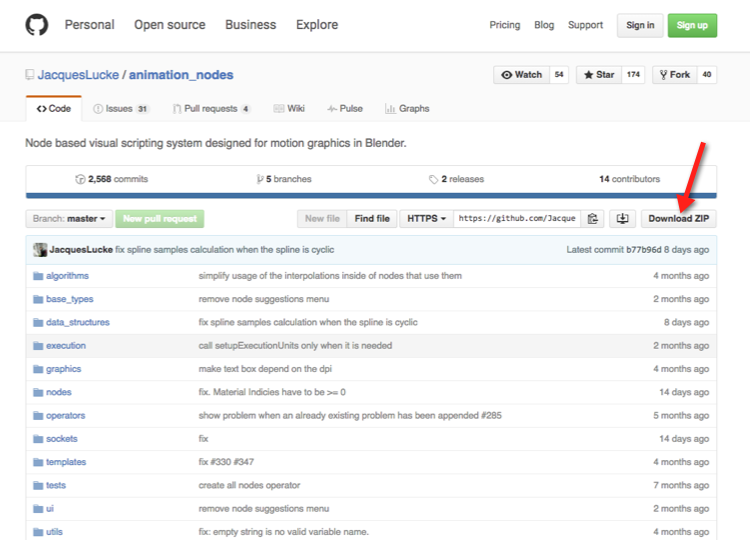Click the data_structures folder icon
The image size is (750, 540).
(38, 322)
